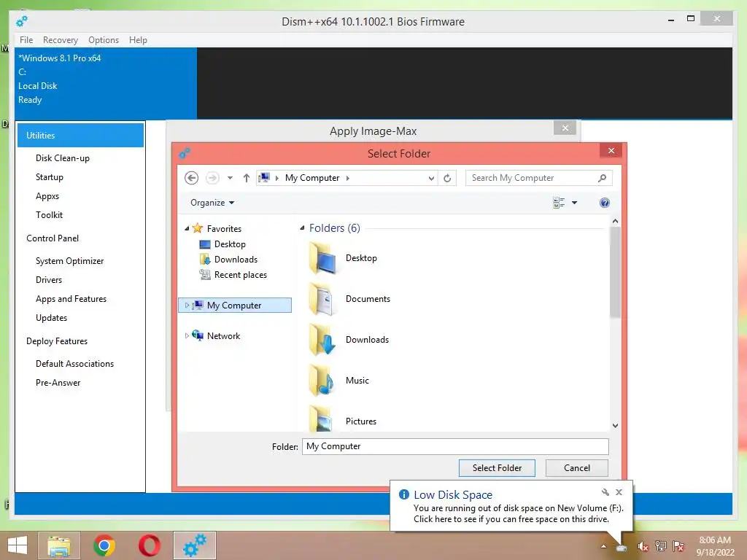747x560 pixels.
Task: Open Disk Clean-up in sidebar
Action: (63, 158)
